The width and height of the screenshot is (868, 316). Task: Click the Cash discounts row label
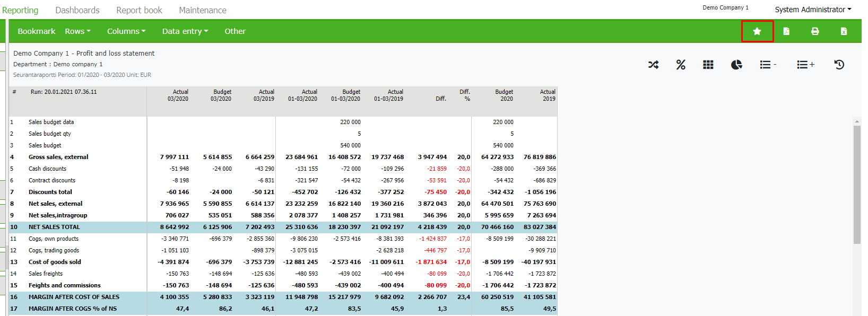pos(47,169)
